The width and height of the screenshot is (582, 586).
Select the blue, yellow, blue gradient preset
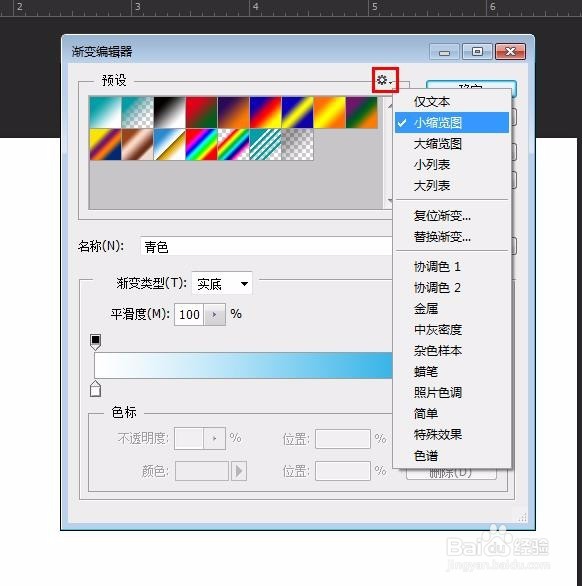(x=298, y=112)
